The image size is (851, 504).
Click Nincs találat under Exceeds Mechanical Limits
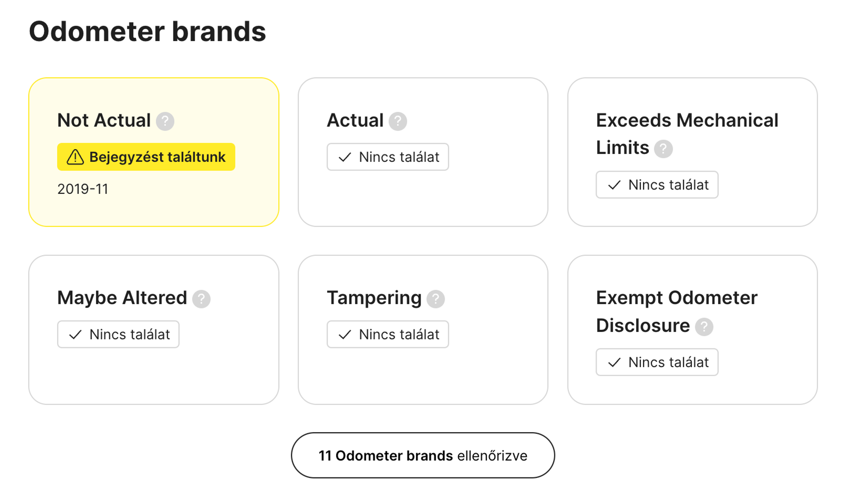(657, 185)
